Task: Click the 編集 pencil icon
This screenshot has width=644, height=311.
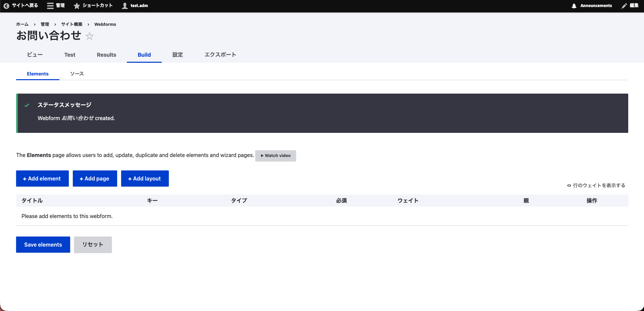Action: 624,6
